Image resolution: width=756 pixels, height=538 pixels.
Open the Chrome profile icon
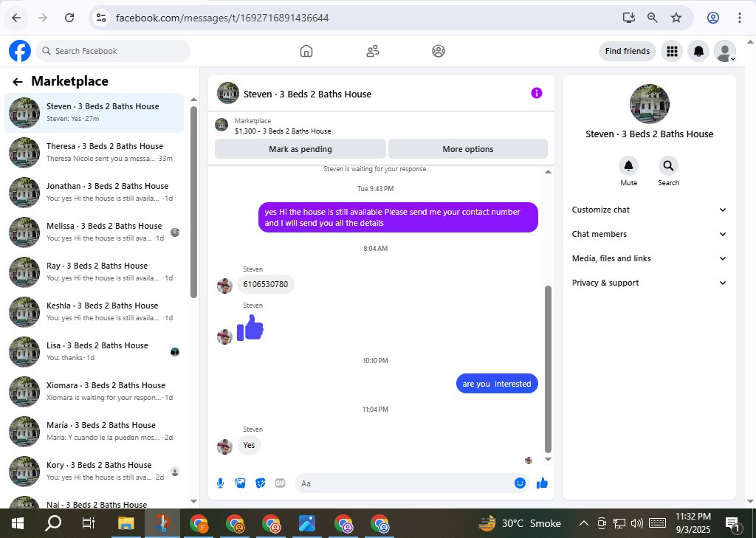coord(713,18)
